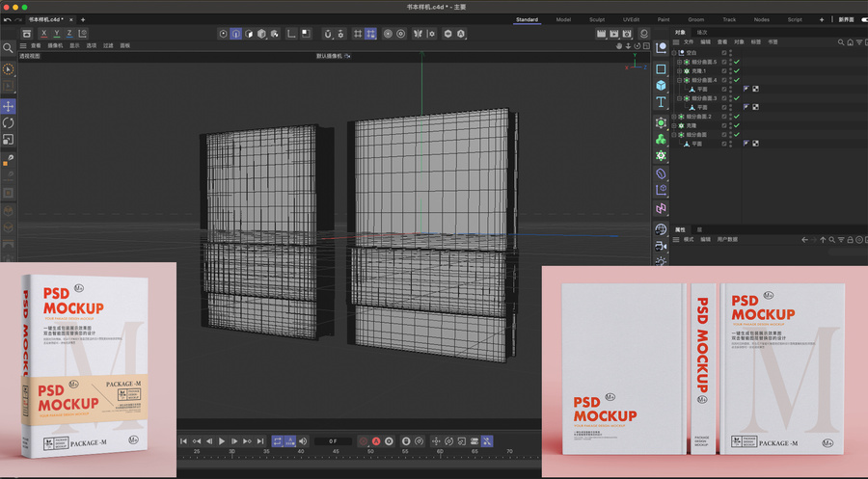Toggle the enable checkmark for 细分曲面.4
Image resolution: width=868 pixels, height=479 pixels.
click(737, 80)
